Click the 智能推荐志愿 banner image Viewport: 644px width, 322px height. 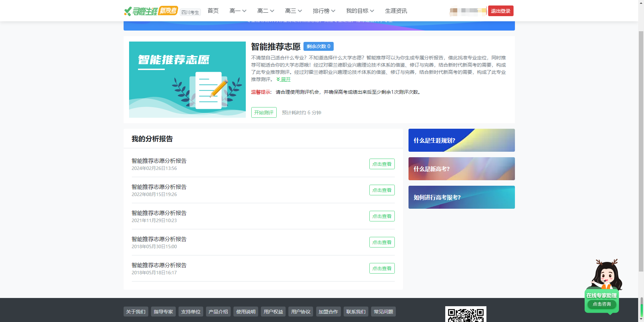187,80
